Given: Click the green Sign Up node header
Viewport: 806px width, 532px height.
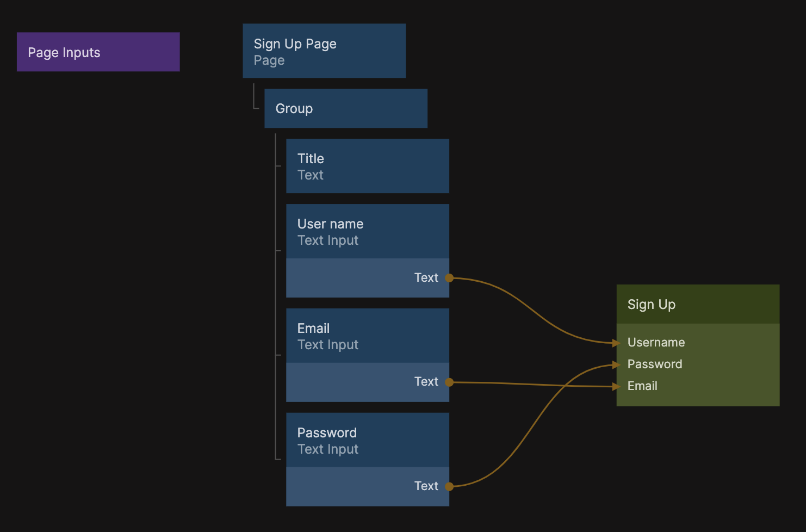Looking at the screenshot, I should pyautogui.click(x=697, y=305).
